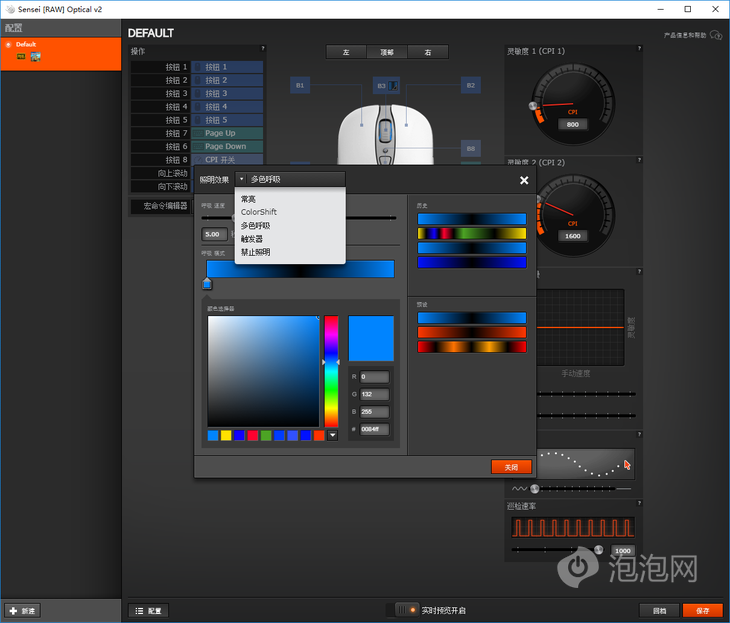This screenshot has height=623, width=730.
Task: Click the polling rate slider knob
Action: pyautogui.click(x=598, y=550)
